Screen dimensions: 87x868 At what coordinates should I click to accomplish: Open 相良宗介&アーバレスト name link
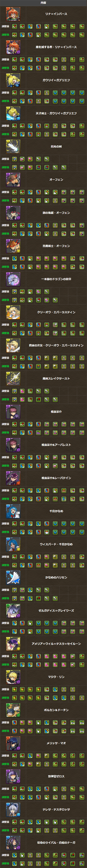click(56, 445)
